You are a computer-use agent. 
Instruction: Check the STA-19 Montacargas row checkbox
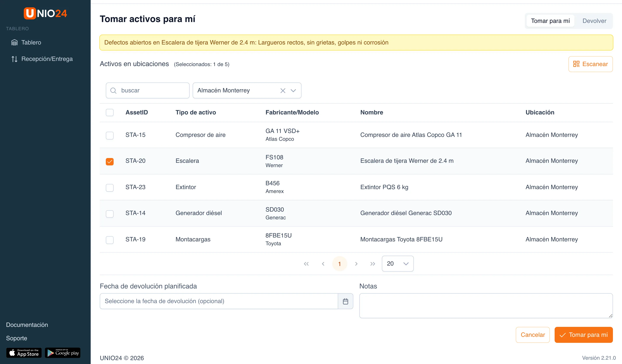[109, 240]
